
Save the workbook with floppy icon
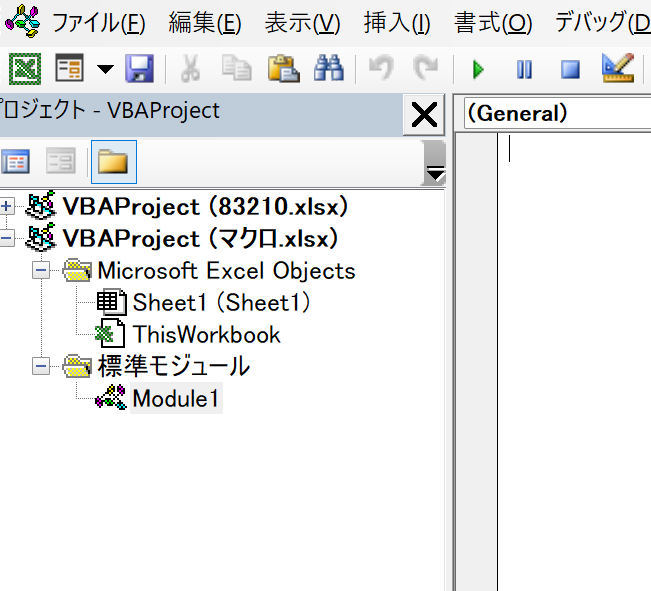[x=140, y=69]
